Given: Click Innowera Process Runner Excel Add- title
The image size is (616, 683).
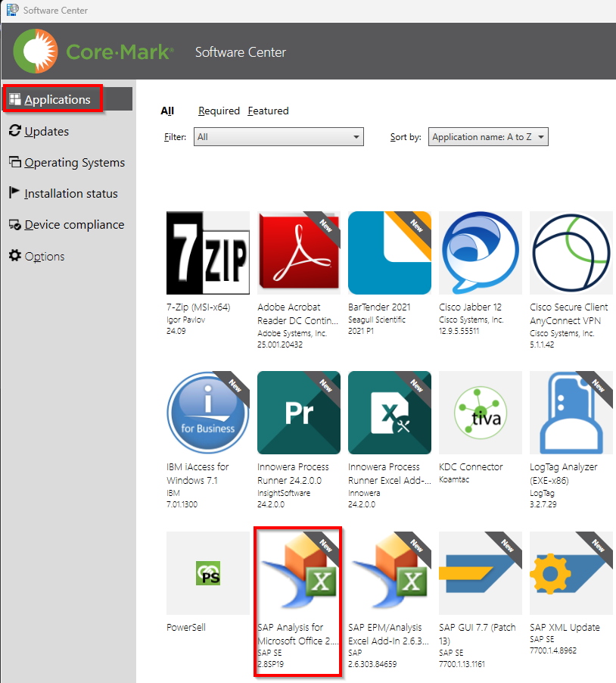Looking at the screenshot, I should [x=390, y=473].
